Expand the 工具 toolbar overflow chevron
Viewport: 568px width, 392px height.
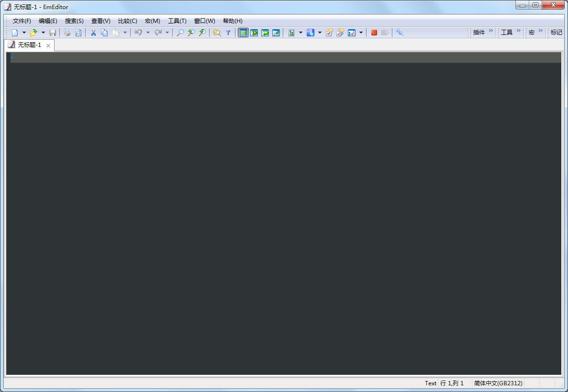coord(518,31)
